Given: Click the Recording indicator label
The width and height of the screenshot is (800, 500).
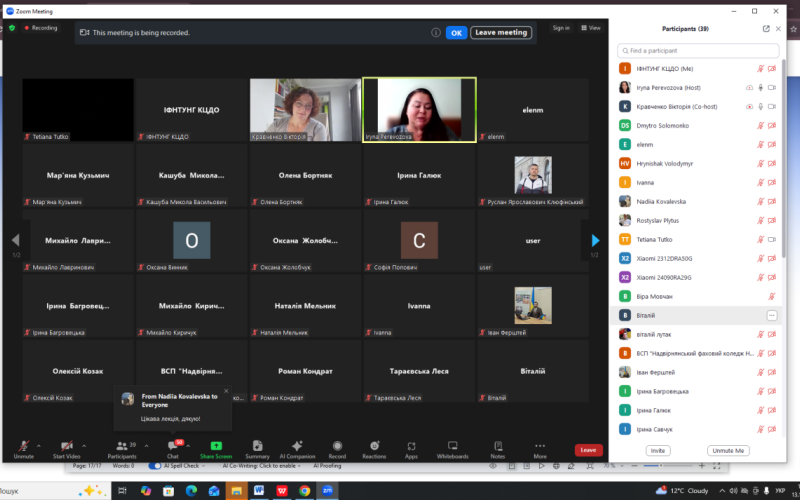Looking at the screenshot, I should 41,28.
